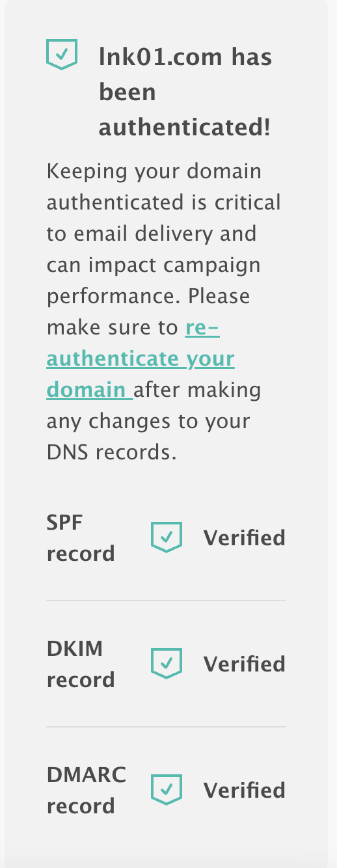Screen dimensions: 337x868
Task: Click the DKIM record verified checkmark icon
Action: tap(167, 664)
